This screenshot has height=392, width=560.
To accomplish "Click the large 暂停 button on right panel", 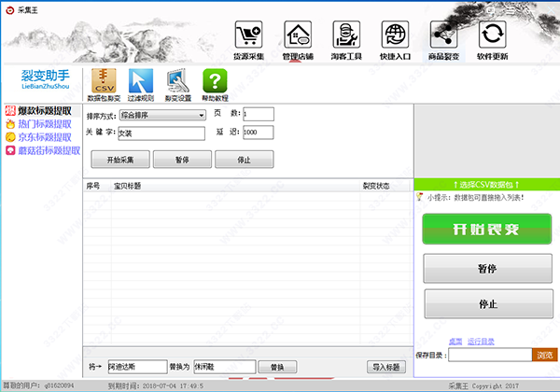I will click(x=487, y=269).
